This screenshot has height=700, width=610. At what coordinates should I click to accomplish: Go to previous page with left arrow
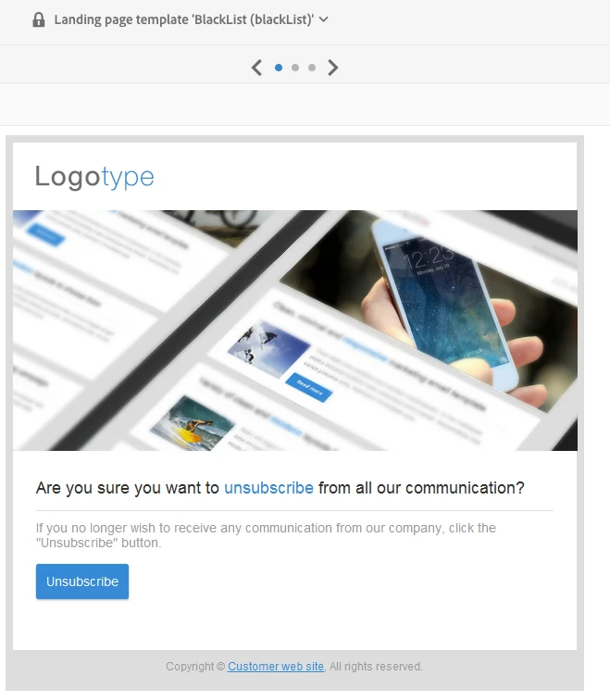pyautogui.click(x=256, y=68)
